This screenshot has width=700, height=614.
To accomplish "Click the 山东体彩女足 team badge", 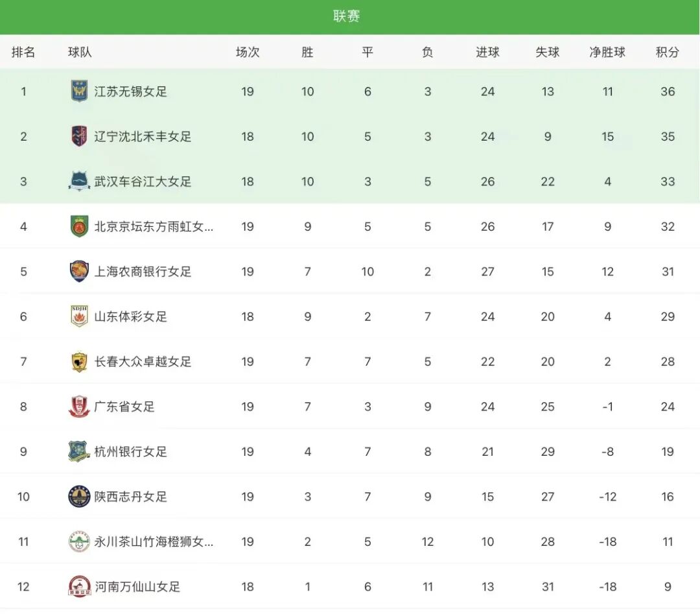I will click(x=80, y=316).
